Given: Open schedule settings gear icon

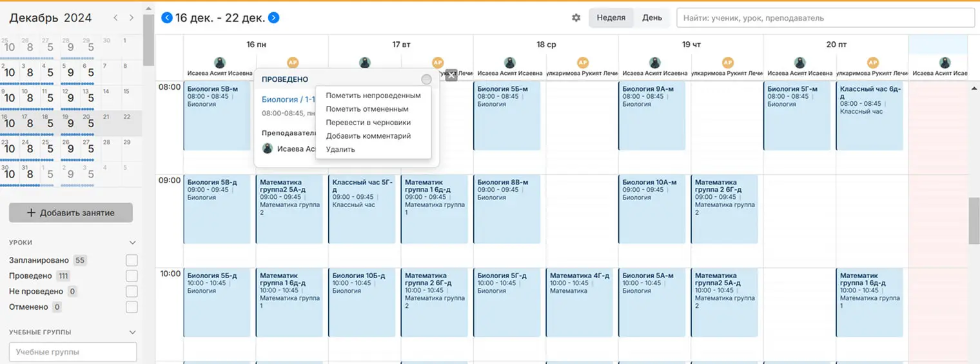Looking at the screenshot, I should click(576, 18).
